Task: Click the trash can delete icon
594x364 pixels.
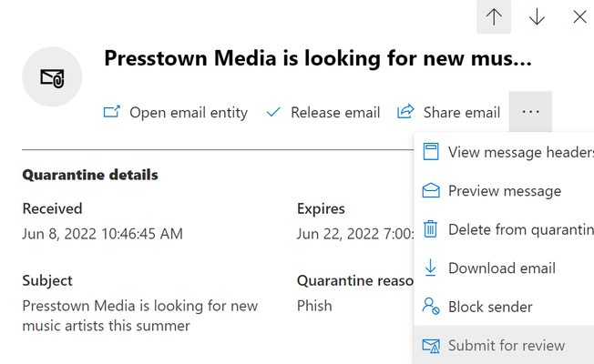Action: [430, 229]
